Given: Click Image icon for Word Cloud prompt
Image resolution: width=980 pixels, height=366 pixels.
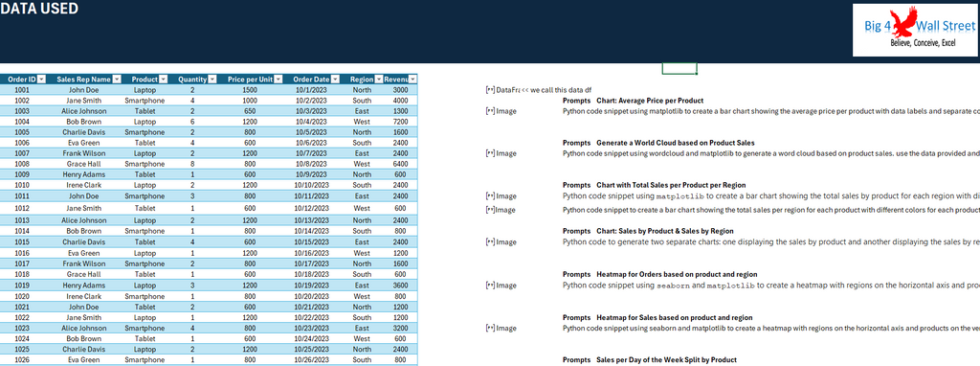Looking at the screenshot, I should pyautogui.click(x=501, y=153).
